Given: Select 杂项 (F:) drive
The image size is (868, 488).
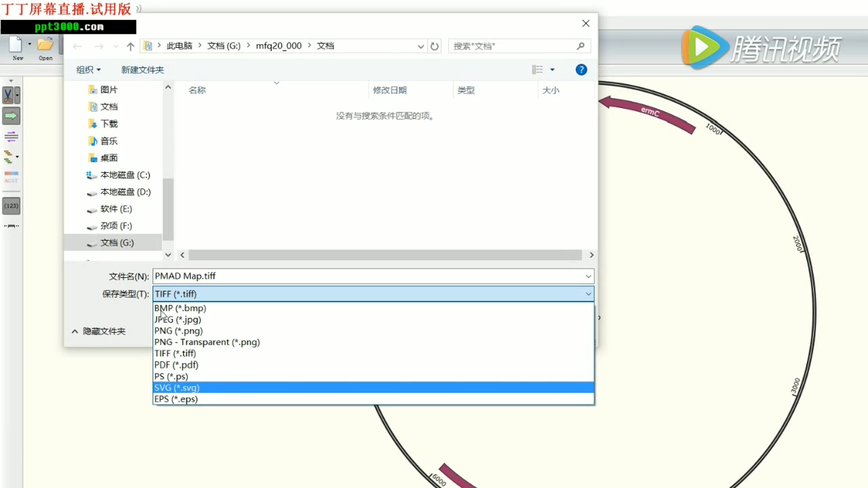Looking at the screenshot, I should (109, 226).
